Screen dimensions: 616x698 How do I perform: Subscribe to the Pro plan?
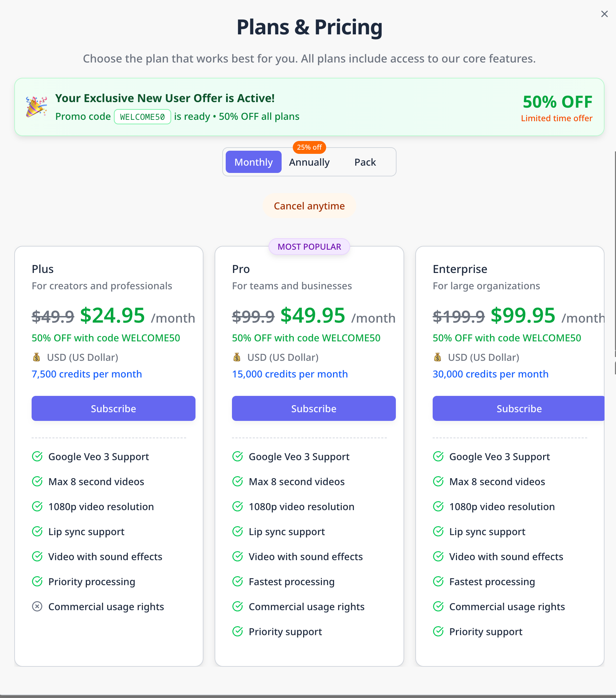[x=314, y=408]
